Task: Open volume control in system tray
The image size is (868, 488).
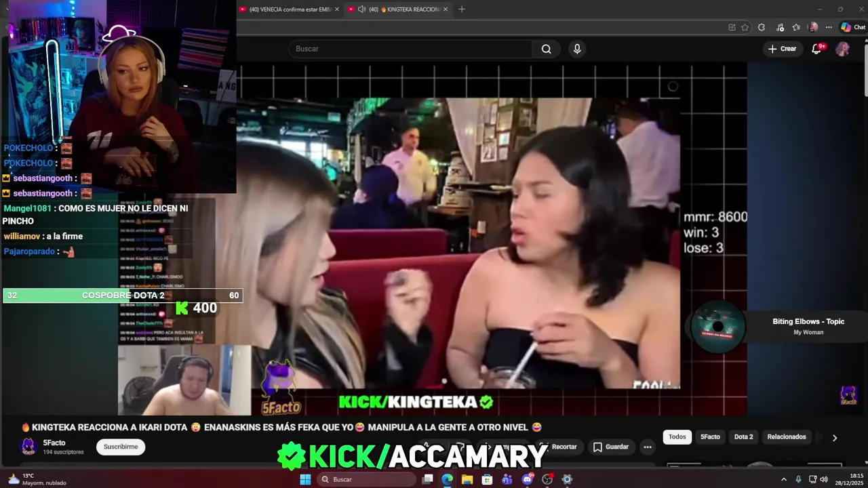Action: 824,479
